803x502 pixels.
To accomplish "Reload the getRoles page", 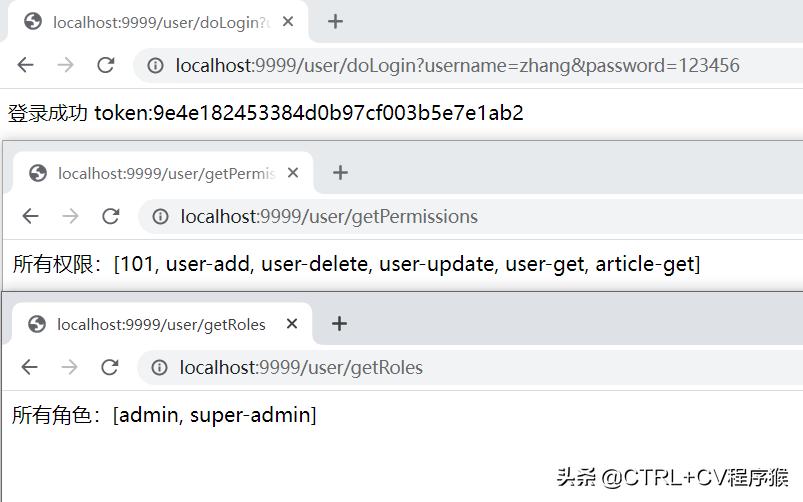I will click(110, 367).
